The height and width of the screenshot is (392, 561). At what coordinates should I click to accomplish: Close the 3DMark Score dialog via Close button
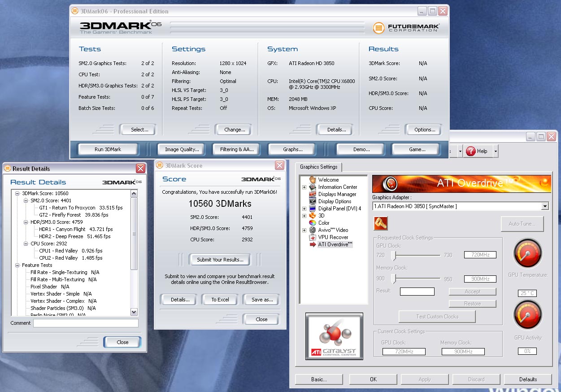[261, 319]
